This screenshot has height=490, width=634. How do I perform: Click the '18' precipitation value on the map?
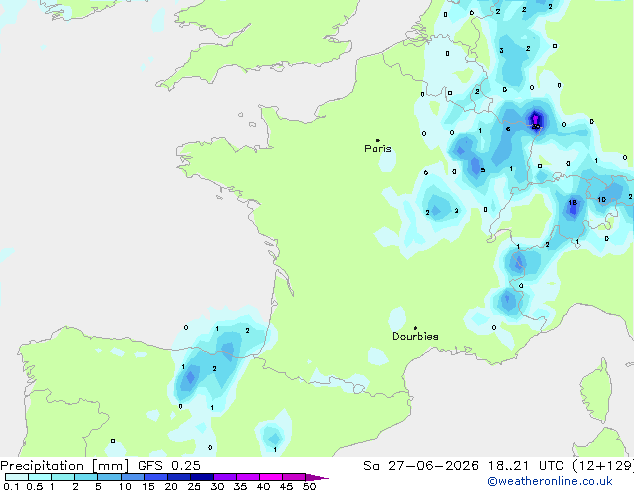click(x=573, y=203)
